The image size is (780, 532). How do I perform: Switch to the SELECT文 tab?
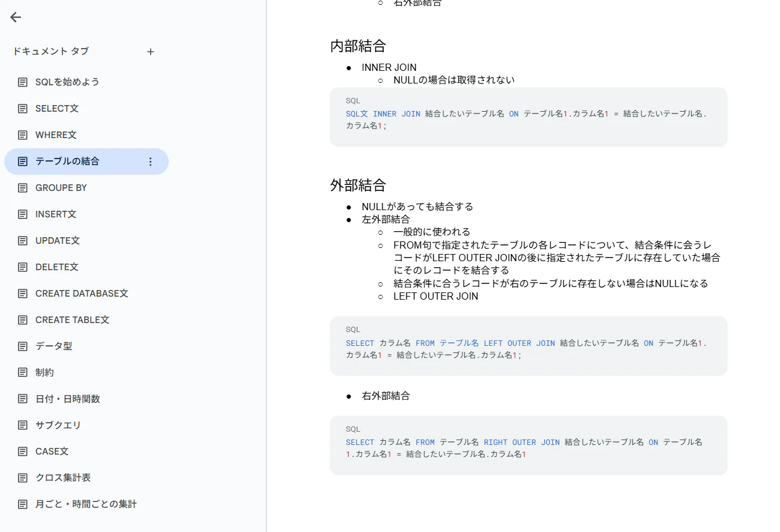[86, 109]
